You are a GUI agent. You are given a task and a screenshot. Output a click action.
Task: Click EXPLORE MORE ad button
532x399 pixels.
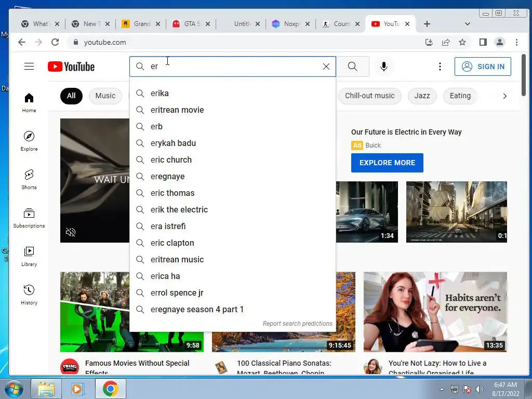click(x=387, y=163)
